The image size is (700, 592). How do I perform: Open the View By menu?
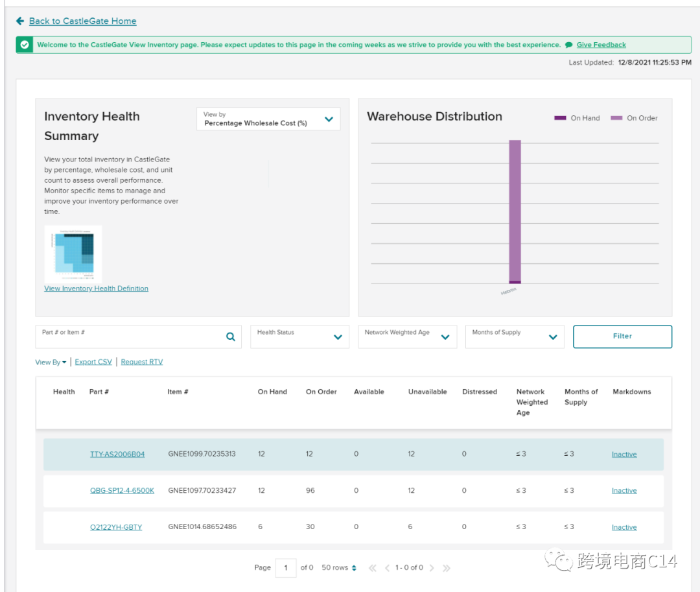(x=51, y=362)
